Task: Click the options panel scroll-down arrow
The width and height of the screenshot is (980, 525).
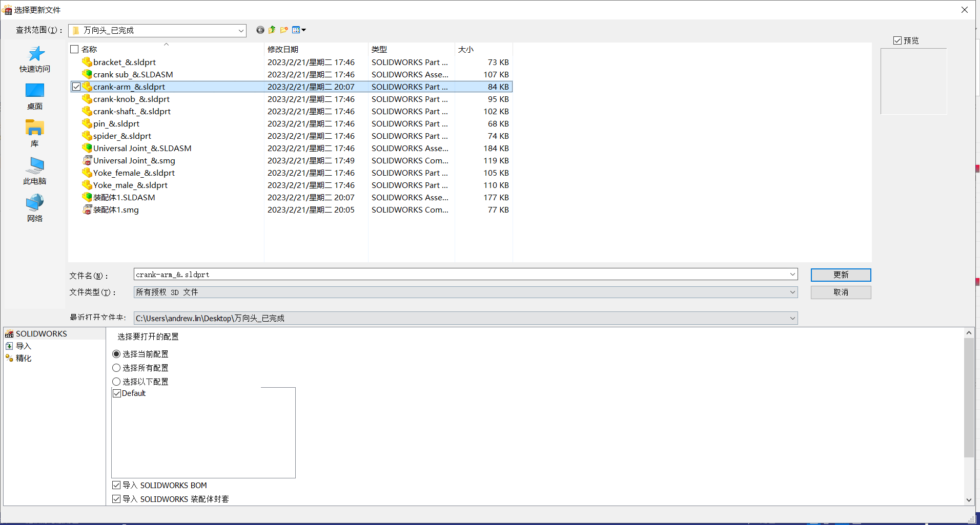Action: click(969, 500)
